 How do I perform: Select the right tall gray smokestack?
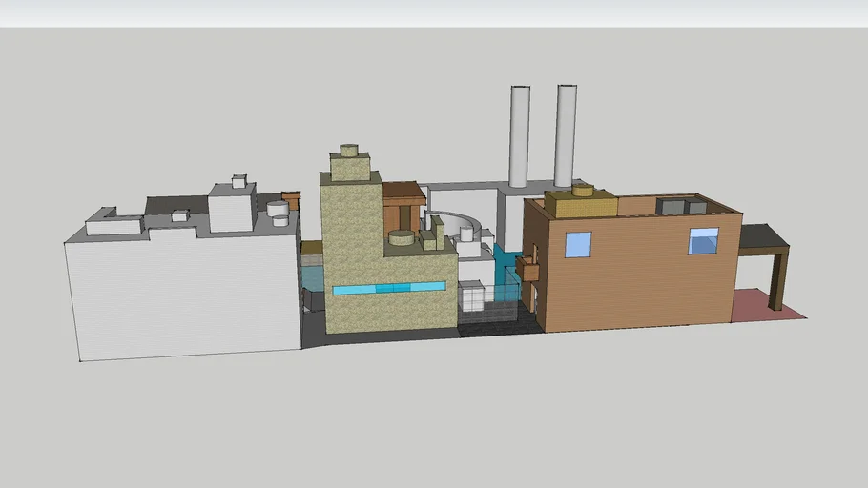click(566, 133)
